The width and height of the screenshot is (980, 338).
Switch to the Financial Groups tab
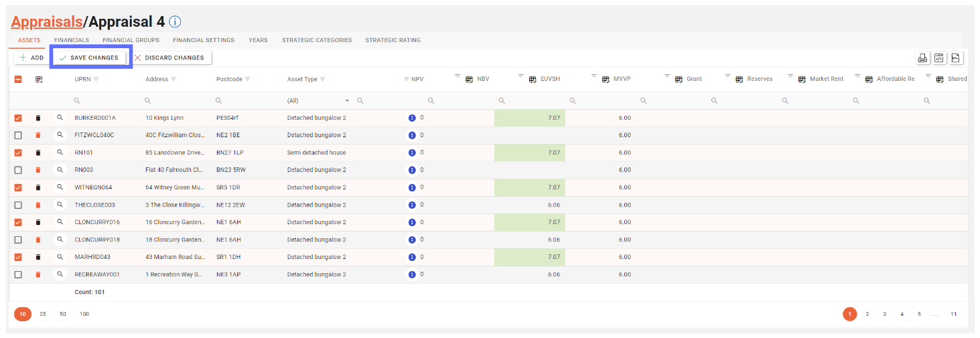click(131, 40)
